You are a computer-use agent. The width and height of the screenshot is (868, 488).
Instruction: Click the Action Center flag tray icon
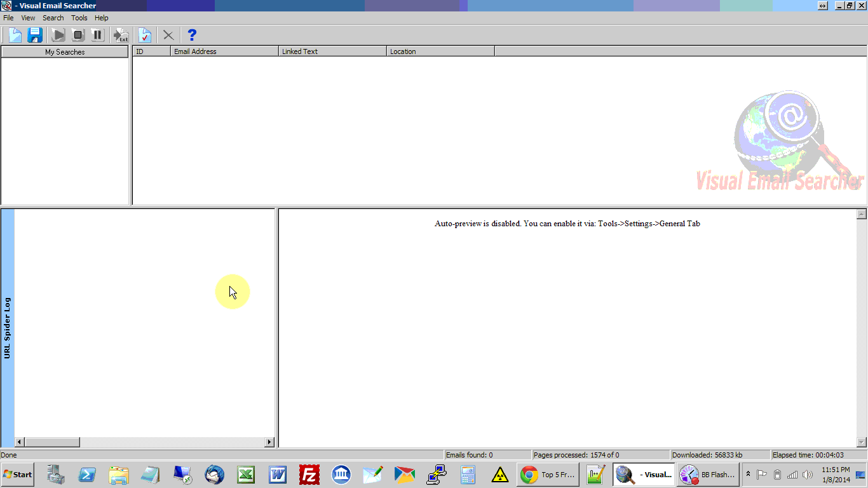point(762,475)
